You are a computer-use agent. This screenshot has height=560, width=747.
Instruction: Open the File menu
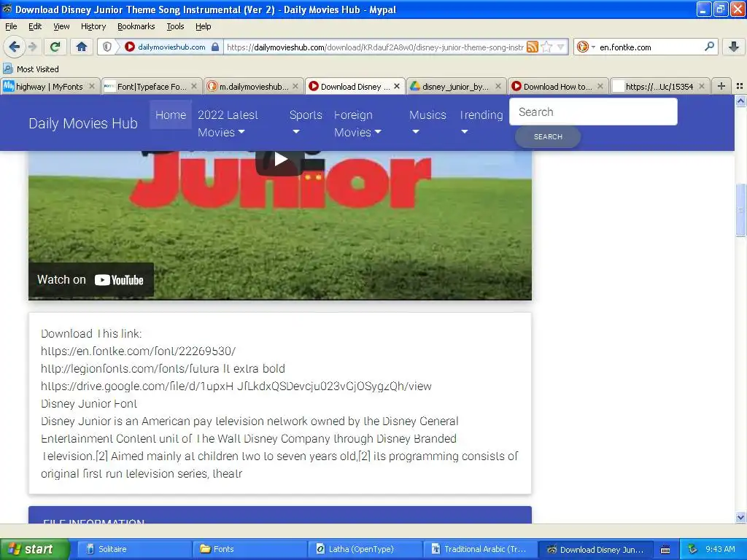click(x=11, y=26)
